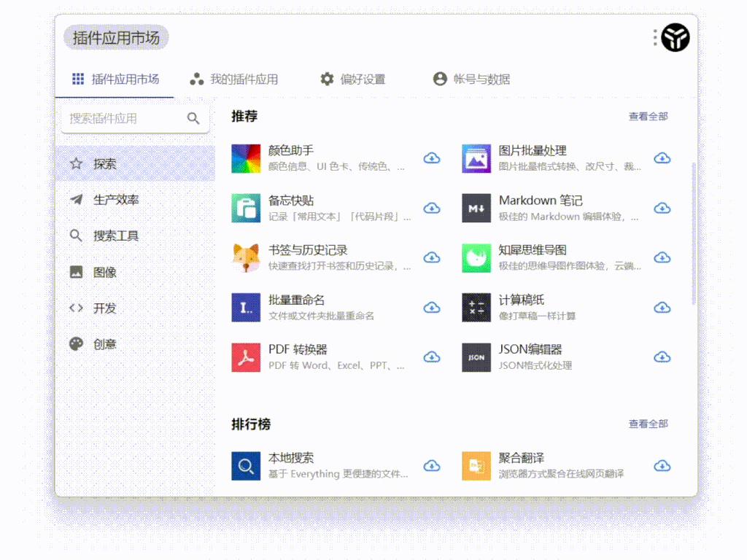
Task: Click the 知犀思维导图 green icon
Action: pyautogui.click(x=476, y=257)
